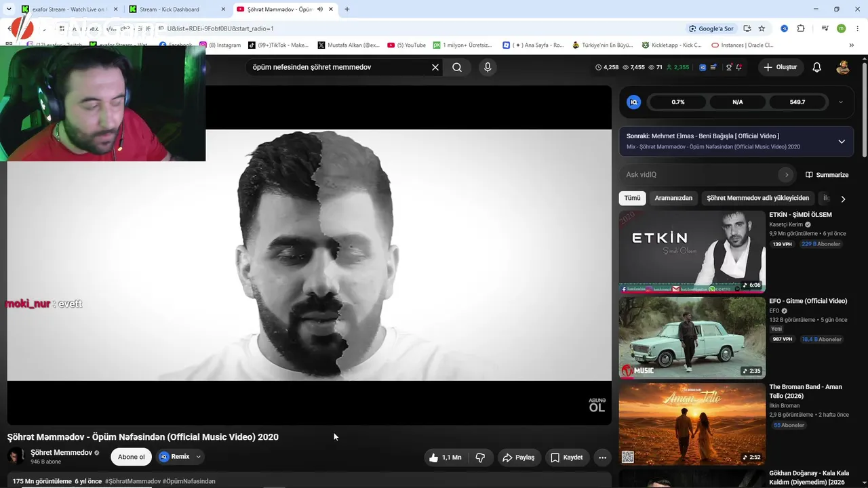
Task: Open Şöhret Memmedov channel avatar
Action: tap(16, 456)
